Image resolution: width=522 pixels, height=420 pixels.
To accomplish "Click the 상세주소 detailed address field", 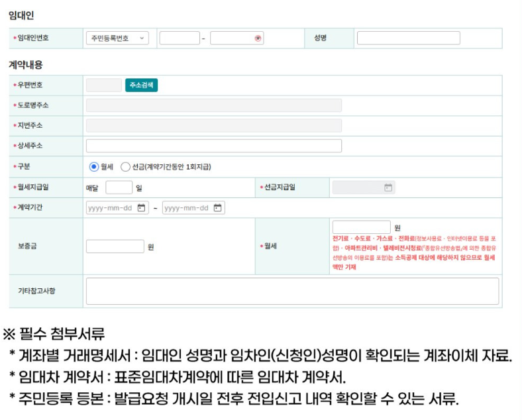I will [x=214, y=146].
